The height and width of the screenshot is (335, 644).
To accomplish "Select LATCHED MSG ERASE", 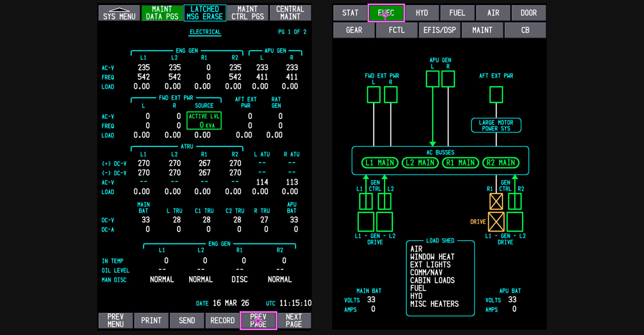I will coord(205,13).
